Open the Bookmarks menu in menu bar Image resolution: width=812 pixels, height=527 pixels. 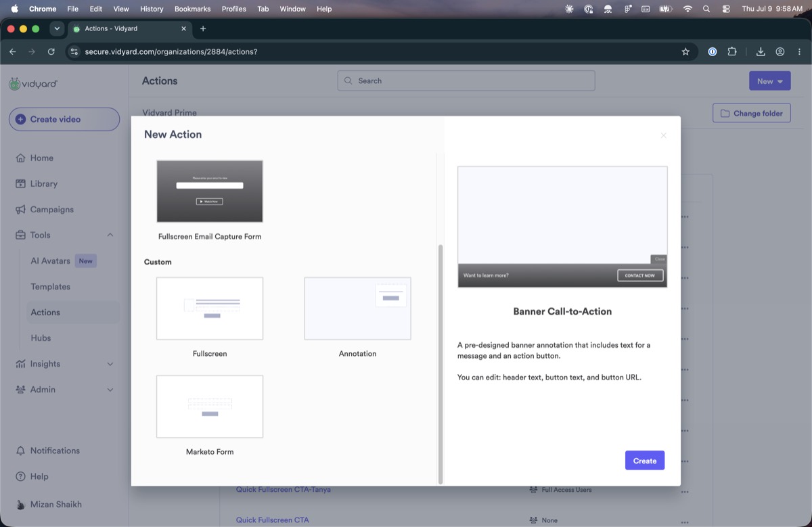(x=192, y=9)
